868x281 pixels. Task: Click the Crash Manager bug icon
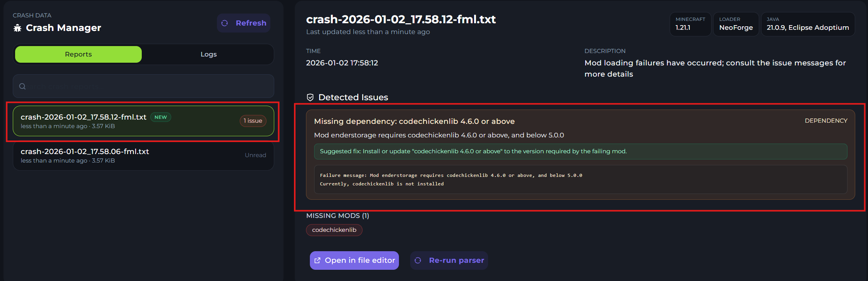click(17, 28)
